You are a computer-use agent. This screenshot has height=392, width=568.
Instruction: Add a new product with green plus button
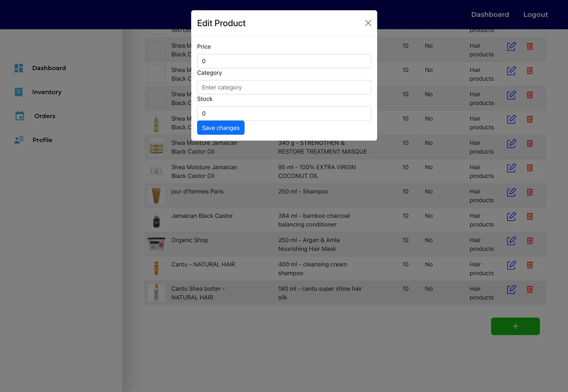(x=515, y=326)
